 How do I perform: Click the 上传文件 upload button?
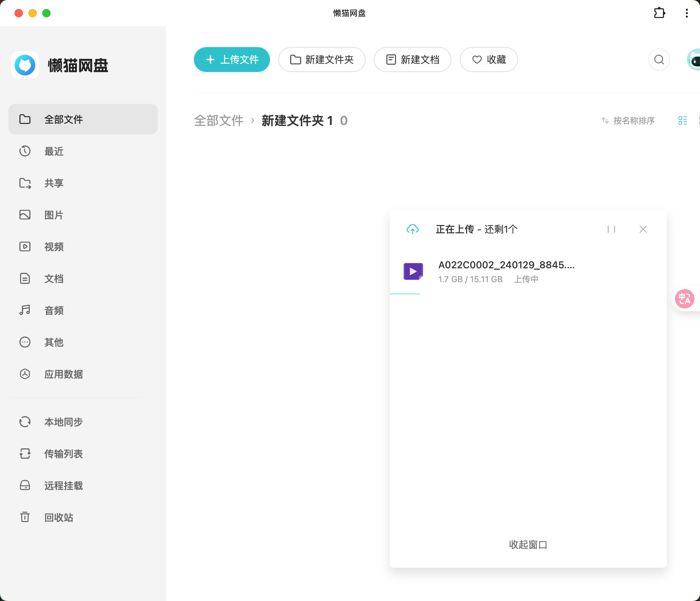pos(232,60)
